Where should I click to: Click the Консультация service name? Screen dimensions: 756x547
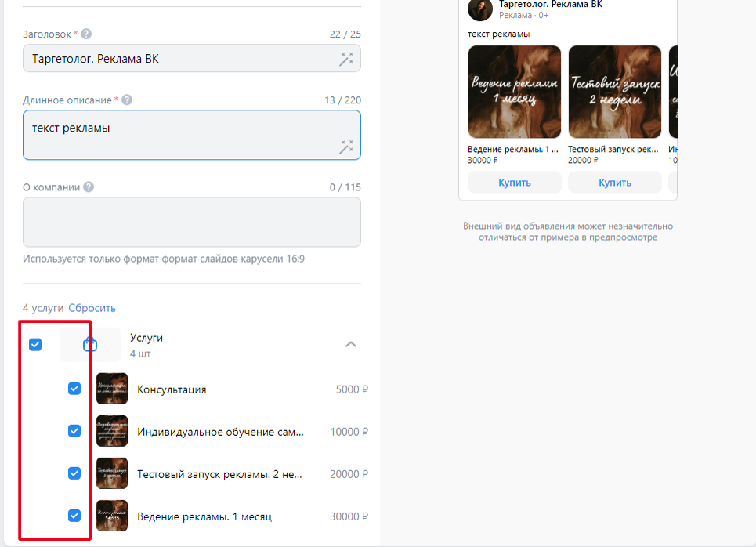coord(172,389)
